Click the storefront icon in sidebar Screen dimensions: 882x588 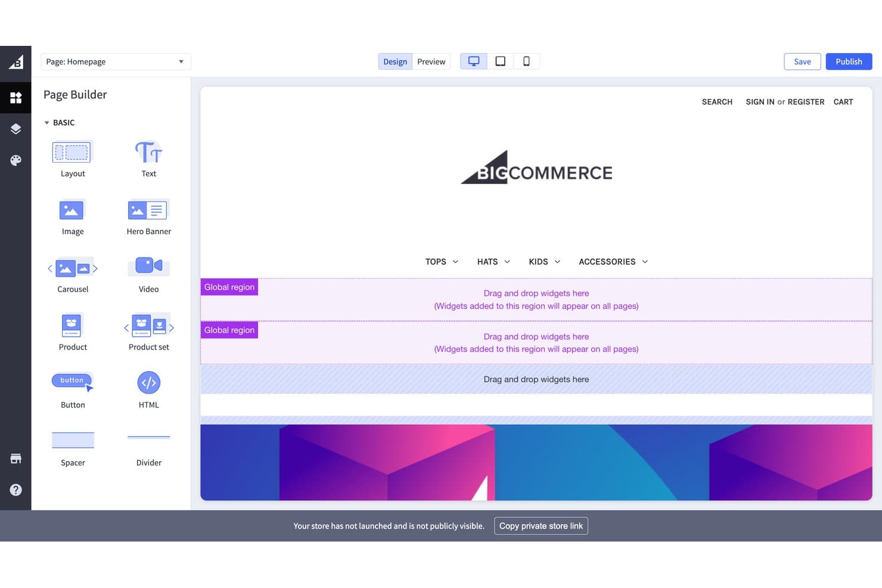(x=15, y=458)
